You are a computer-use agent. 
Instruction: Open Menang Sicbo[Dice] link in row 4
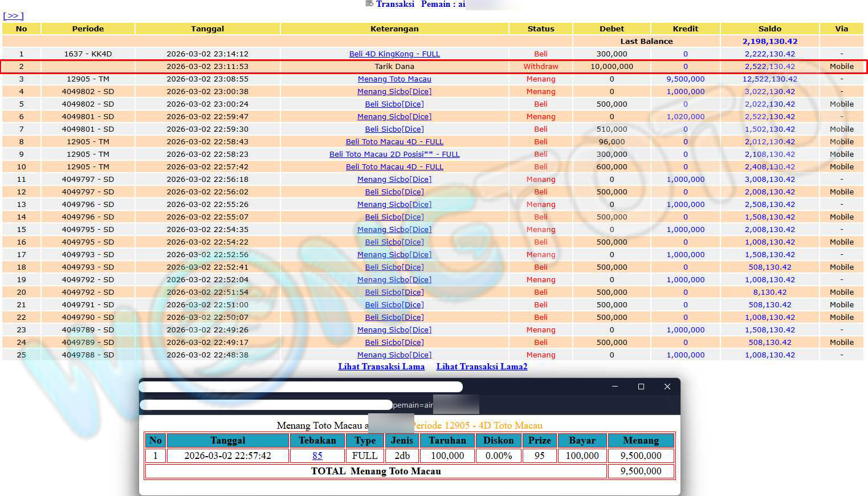(x=394, y=92)
